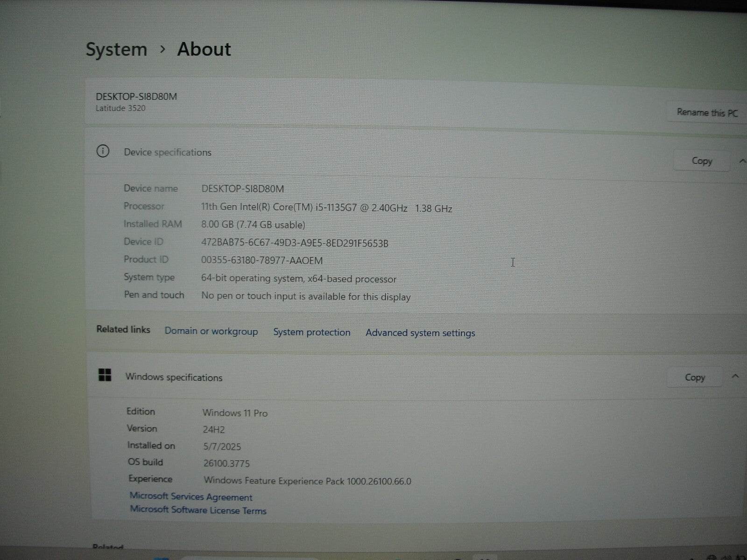The image size is (747, 560).
Task: Click the Windows logo beside Windows specifications
Action: [x=105, y=375]
